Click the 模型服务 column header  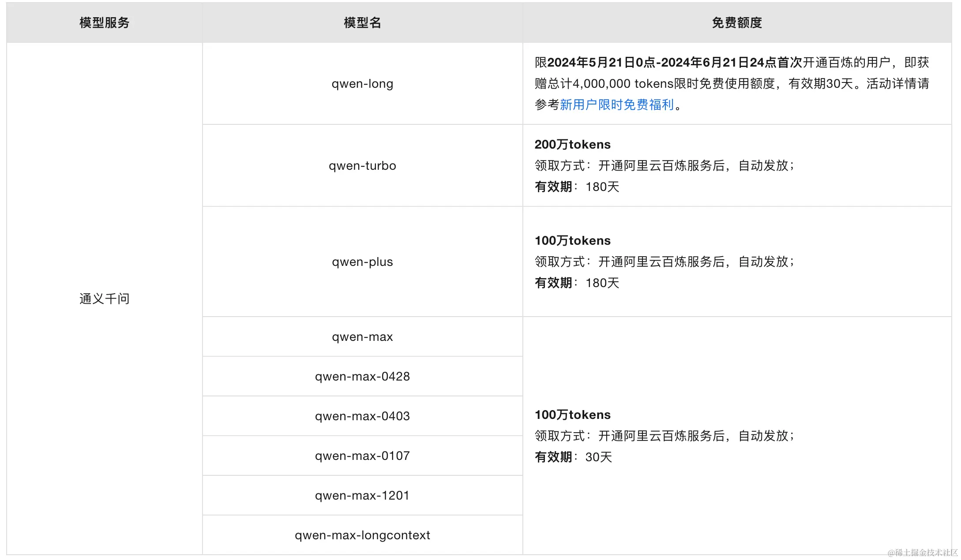pos(104,23)
